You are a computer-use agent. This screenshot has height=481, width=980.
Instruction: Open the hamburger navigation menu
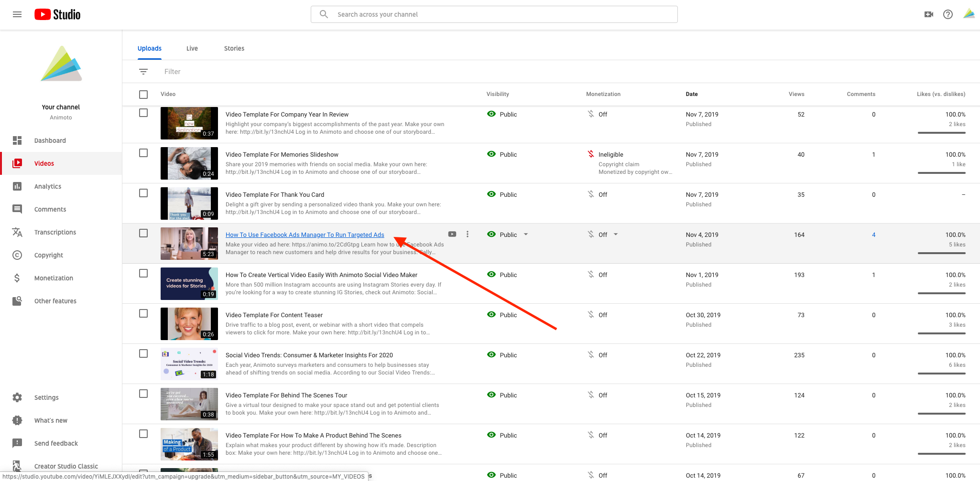17,14
